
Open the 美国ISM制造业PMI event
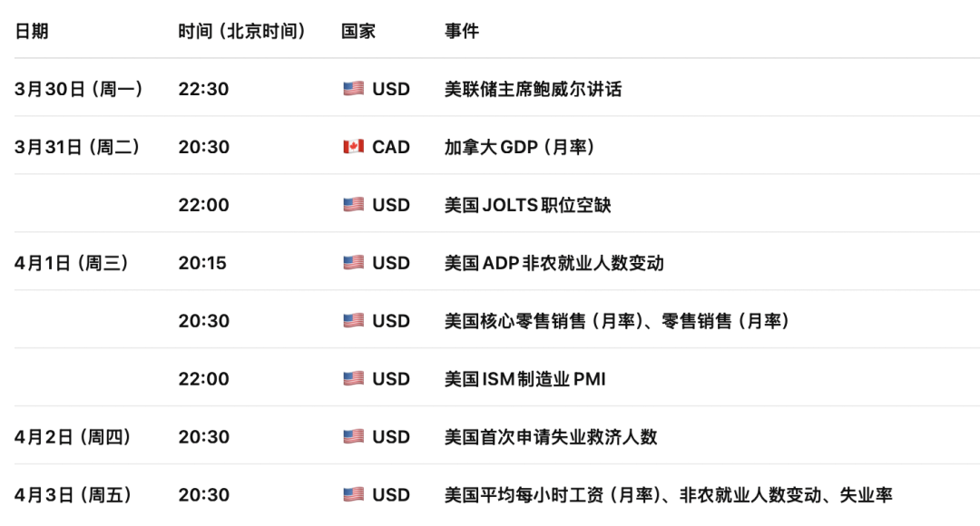[x=524, y=379]
